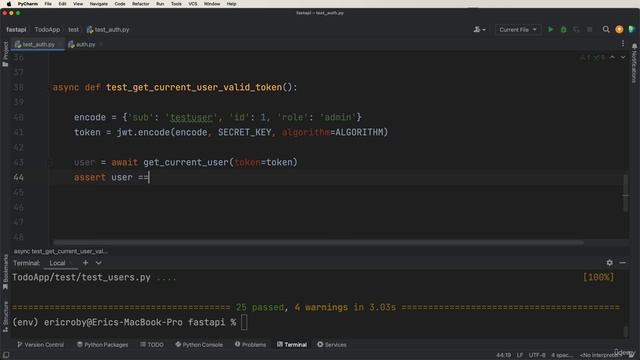Open the Structure tool window stripe
The height and width of the screenshot is (360, 640).
click(5, 316)
